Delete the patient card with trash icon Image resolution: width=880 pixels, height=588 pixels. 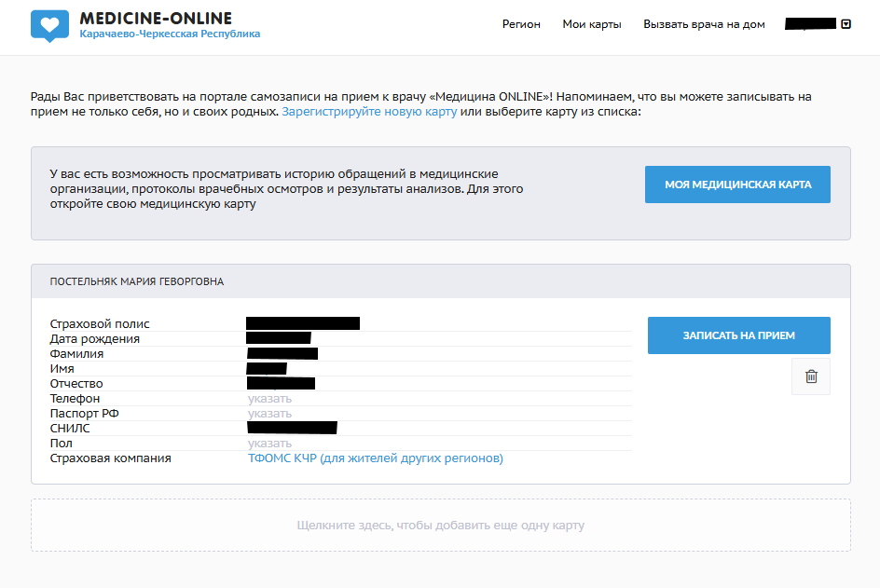point(810,376)
